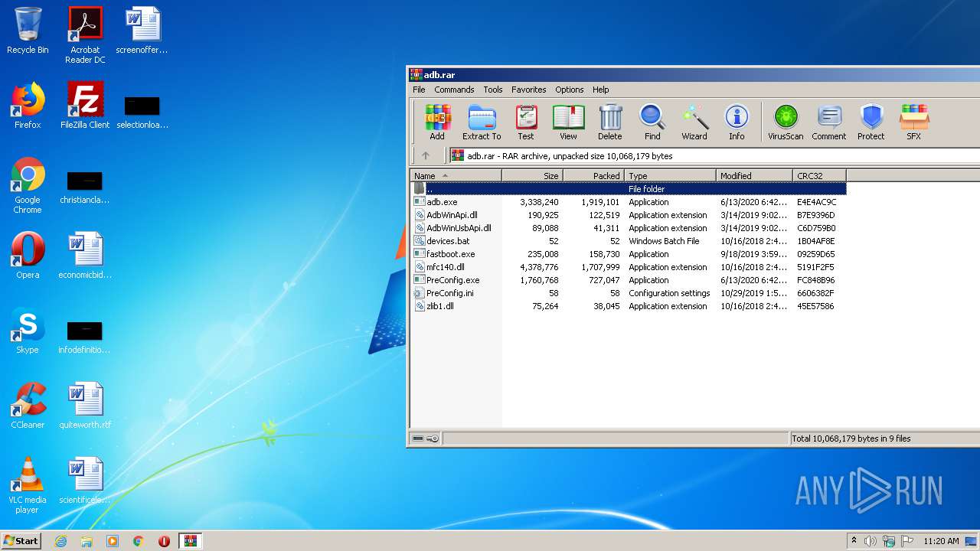Screen dimensions: 980x551
Task: Create SFX archive with SFX icon
Action: [x=914, y=122]
